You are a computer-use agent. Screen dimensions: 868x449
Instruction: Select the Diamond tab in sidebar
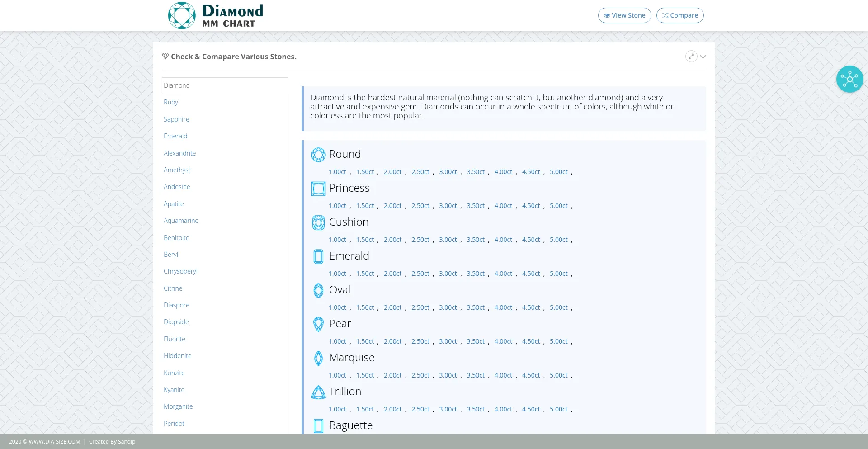pyautogui.click(x=177, y=85)
